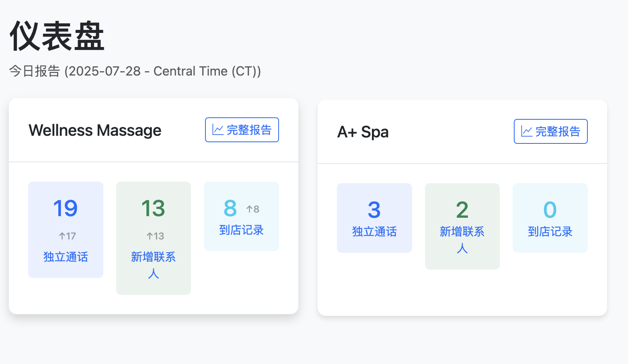Select A+ Spa 独立通话 tile showing 3

click(x=374, y=218)
